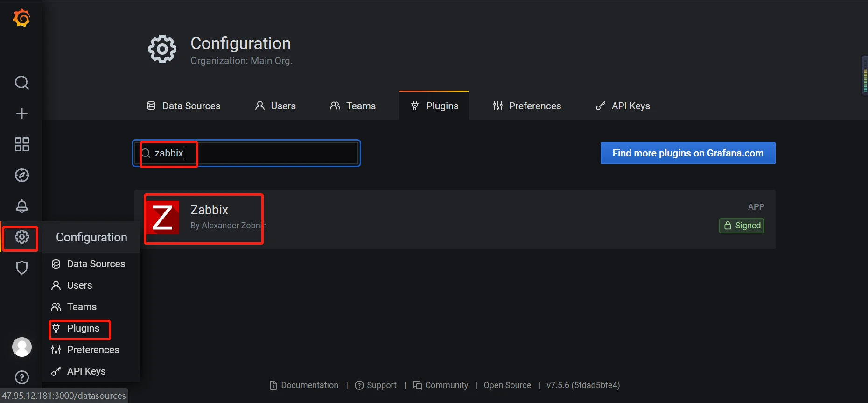Screen dimensions: 868x403
Task: Click the search magnifier inside plugin filter
Action: pos(146,153)
